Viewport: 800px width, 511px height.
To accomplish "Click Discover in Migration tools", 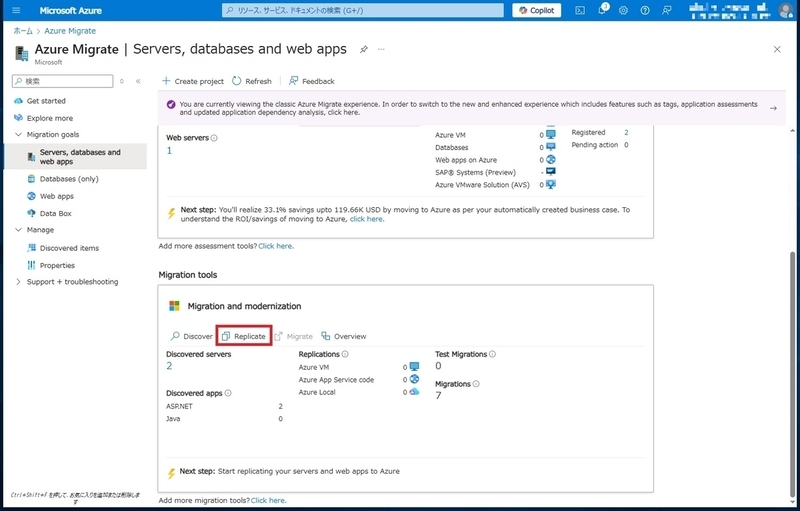I will (191, 336).
